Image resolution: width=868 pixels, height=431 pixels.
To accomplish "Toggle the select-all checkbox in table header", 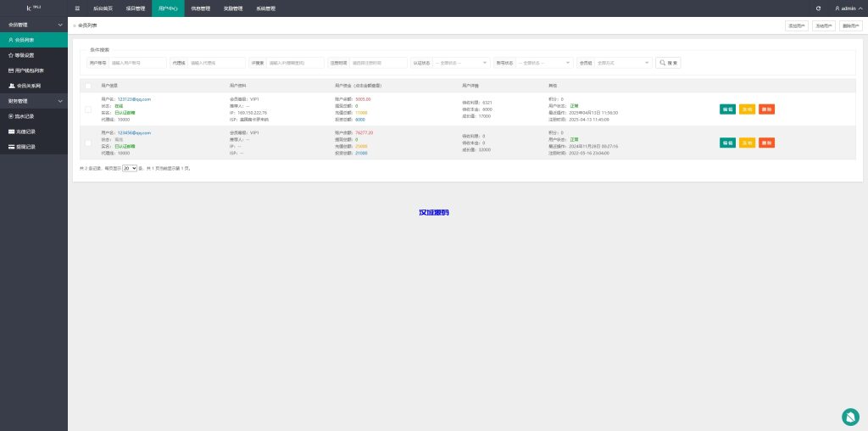I will pos(88,86).
